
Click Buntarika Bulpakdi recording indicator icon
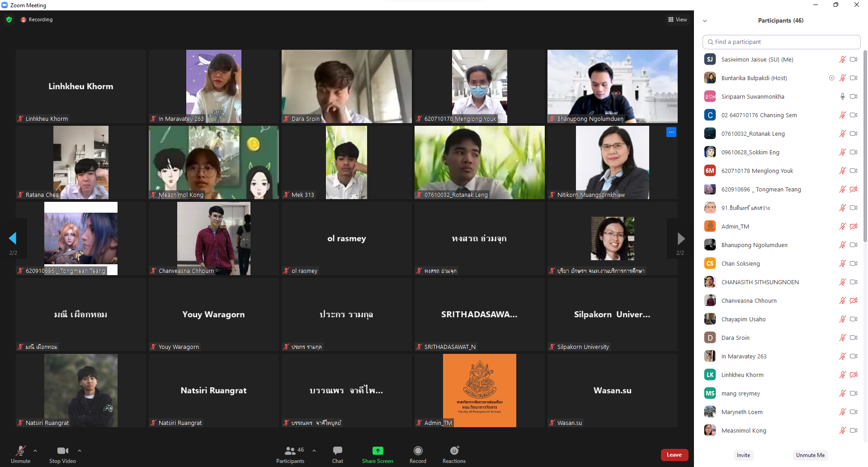coord(832,78)
